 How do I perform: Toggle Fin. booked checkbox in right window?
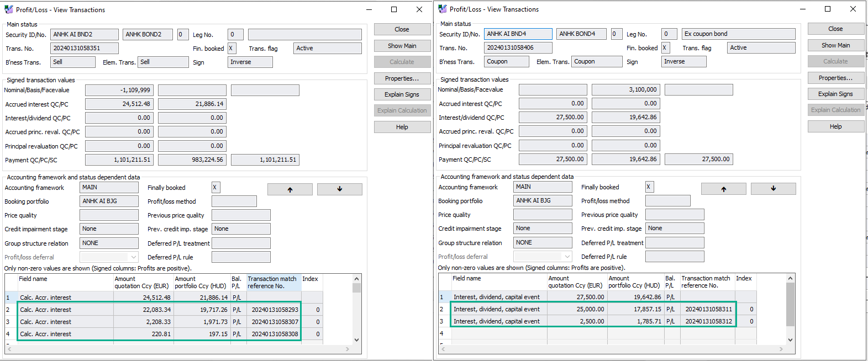(x=665, y=47)
